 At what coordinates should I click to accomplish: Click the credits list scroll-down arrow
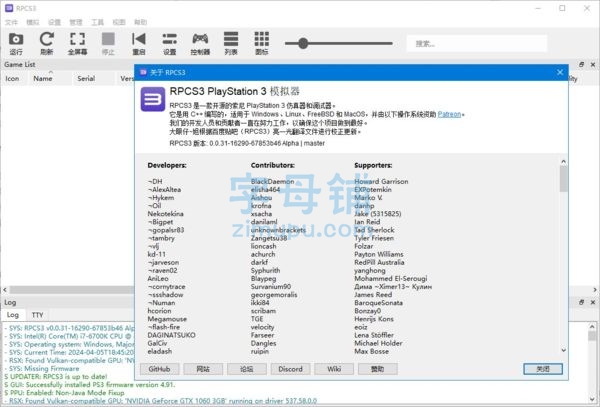[563, 350]
